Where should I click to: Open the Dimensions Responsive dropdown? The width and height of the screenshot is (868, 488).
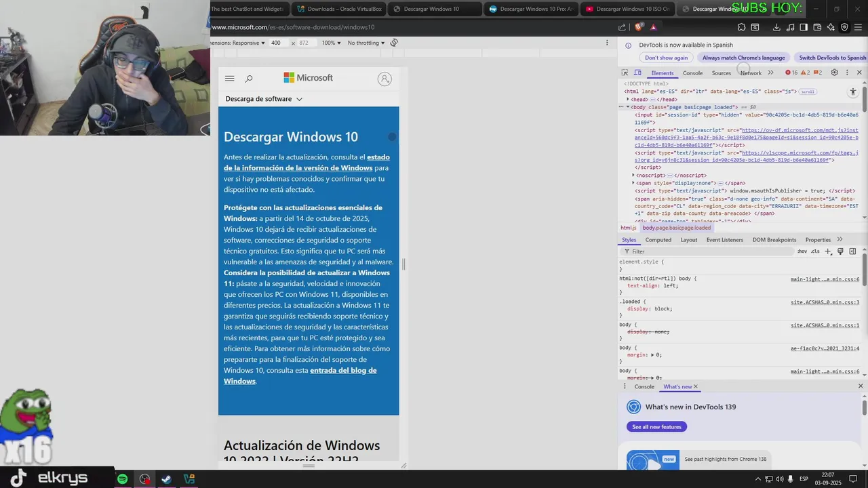coord(238,43)
